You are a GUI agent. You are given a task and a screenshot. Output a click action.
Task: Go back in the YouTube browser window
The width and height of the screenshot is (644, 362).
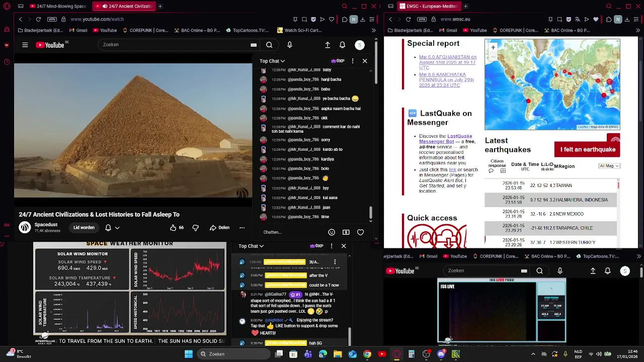tap(20, 19)
